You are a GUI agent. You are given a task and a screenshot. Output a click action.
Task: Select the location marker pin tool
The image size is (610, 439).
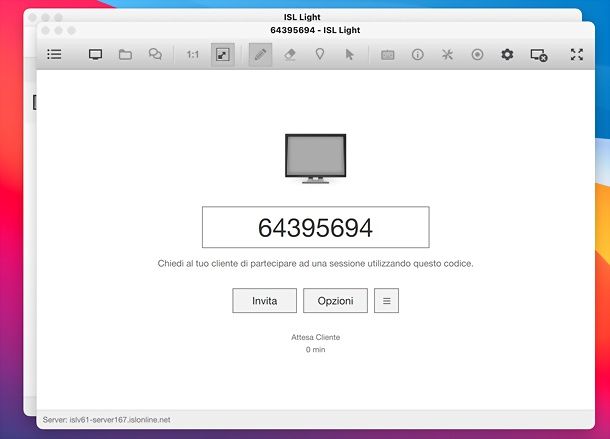click(320, 54)
